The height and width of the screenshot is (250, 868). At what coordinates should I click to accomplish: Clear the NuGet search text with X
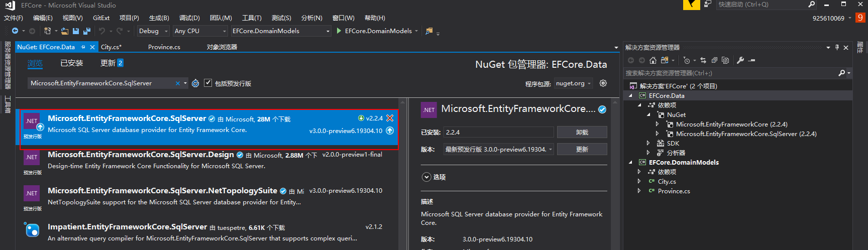[178, 83]
